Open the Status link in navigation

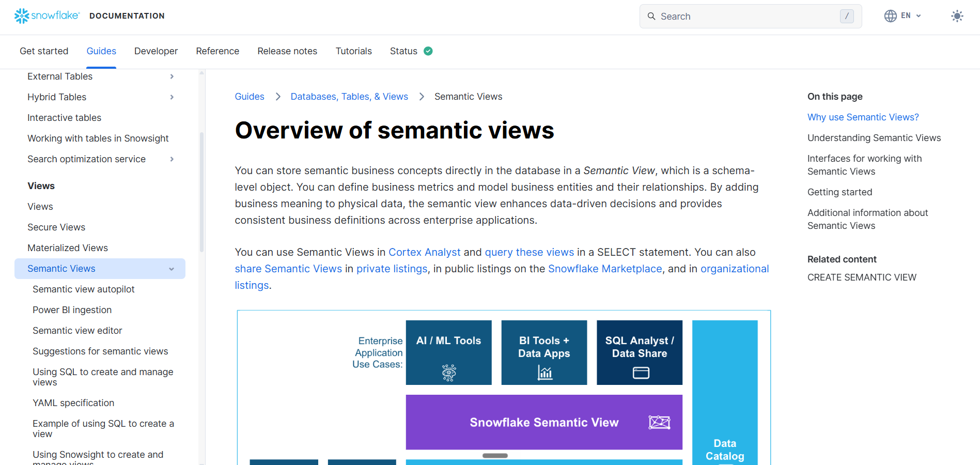click(x=403, y=51)
